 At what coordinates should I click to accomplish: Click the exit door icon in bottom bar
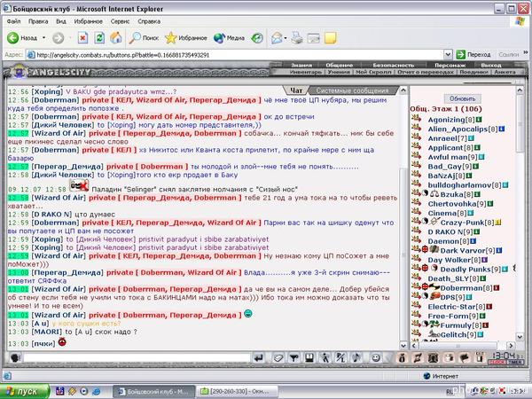(x=480, y=357)
